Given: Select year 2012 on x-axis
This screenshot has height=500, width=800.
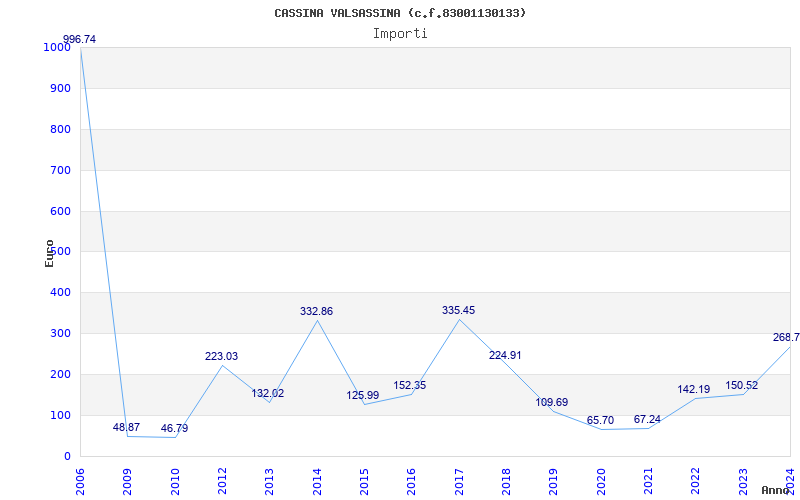Looking at the screenshot, I should tap(222, 482).
